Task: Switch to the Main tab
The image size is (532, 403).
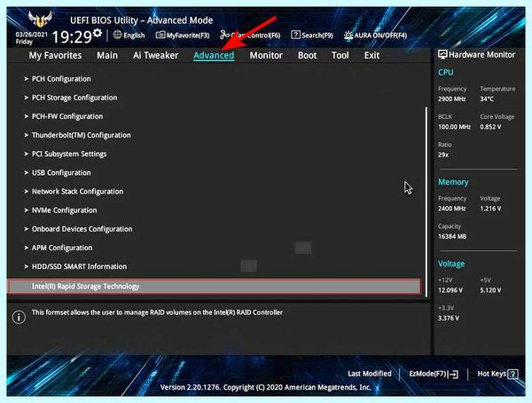Action: pyautogui.click(x=107, y=55)
